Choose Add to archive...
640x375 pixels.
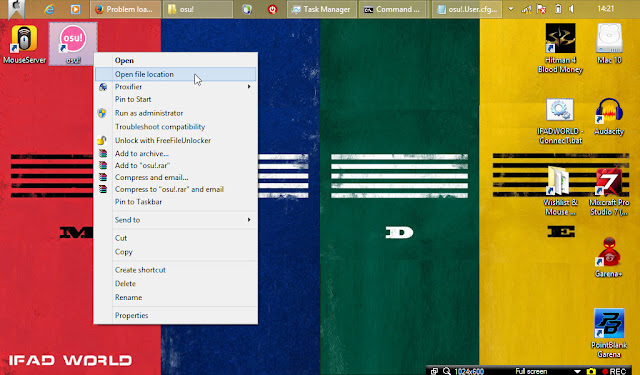[176, 153]
